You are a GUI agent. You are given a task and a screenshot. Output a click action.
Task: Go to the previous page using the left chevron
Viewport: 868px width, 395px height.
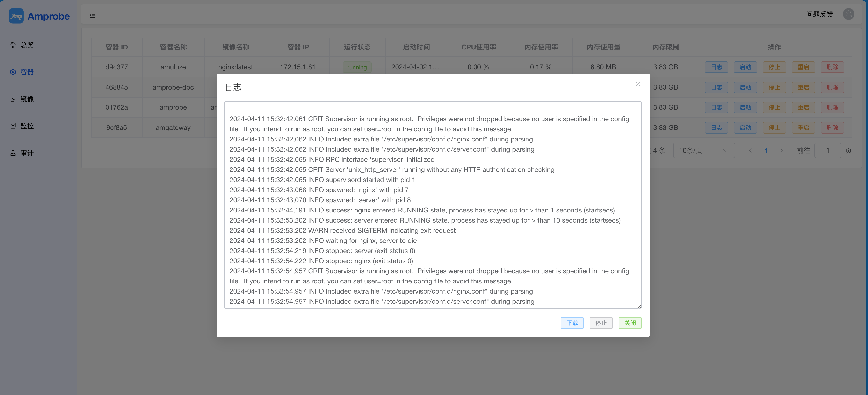click(750, 150)
